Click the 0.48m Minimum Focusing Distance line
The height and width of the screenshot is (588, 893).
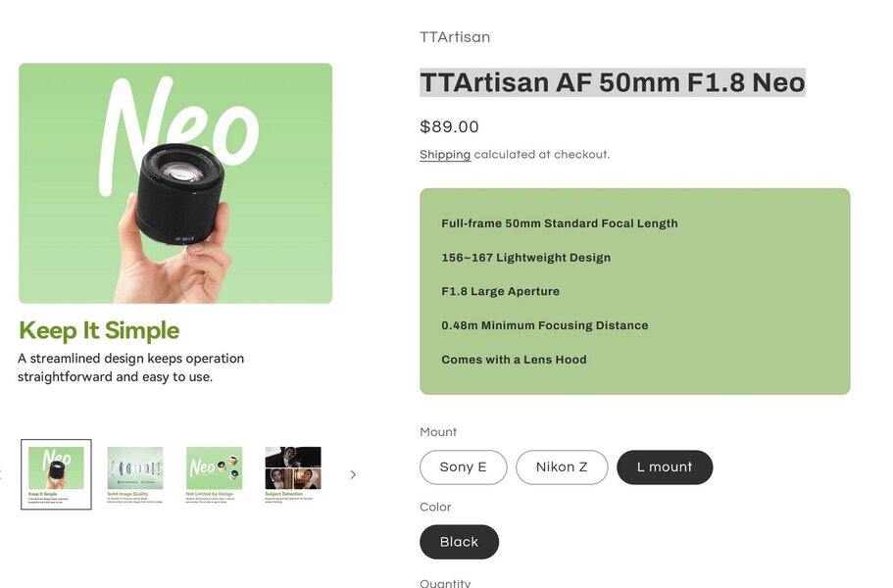[544, 325]
